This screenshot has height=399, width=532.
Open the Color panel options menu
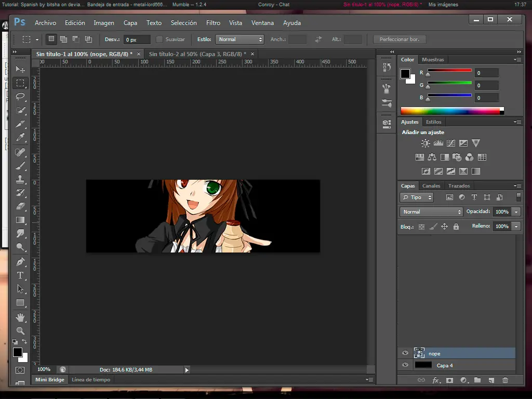pos(517,59)
